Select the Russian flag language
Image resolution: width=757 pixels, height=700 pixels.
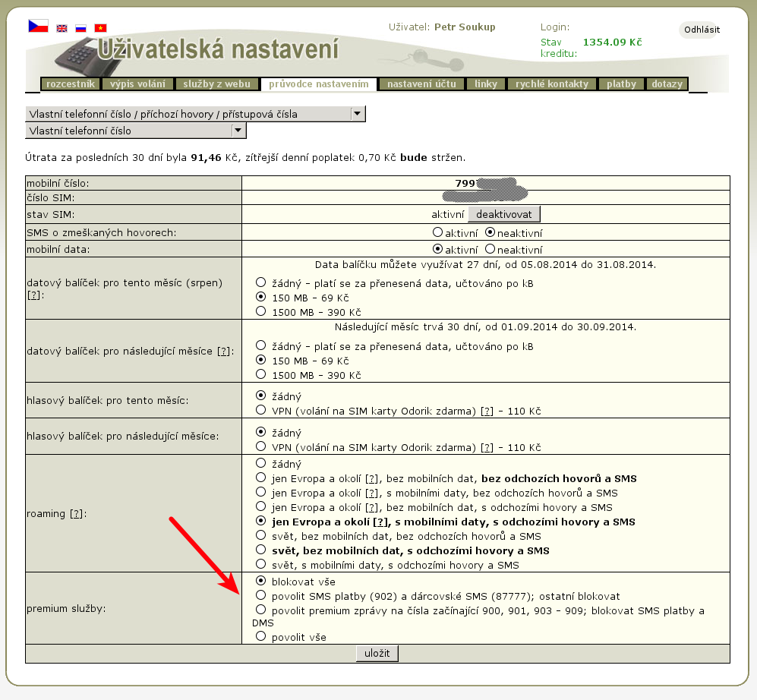pyautogui.click(x=80, y=28)
